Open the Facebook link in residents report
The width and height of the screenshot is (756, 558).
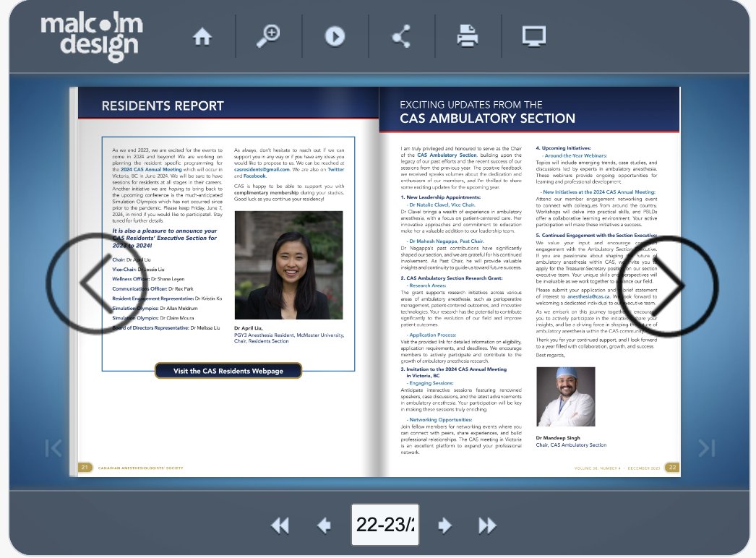(x=254, y=176)
